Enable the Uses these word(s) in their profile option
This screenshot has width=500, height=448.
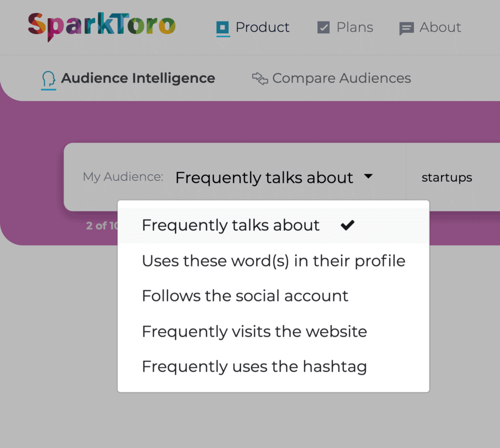(x=273, y=260)
